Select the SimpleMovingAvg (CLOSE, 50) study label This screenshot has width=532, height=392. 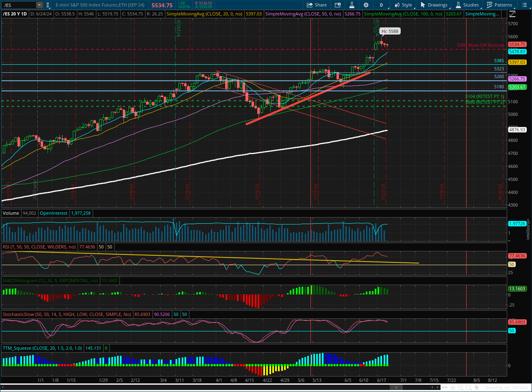303,14
